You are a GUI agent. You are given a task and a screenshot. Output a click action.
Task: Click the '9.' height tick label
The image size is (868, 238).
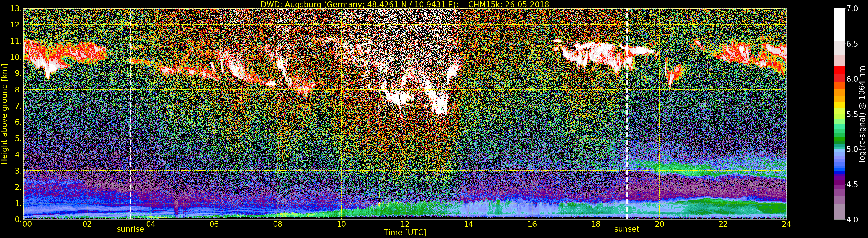(18, 73)
